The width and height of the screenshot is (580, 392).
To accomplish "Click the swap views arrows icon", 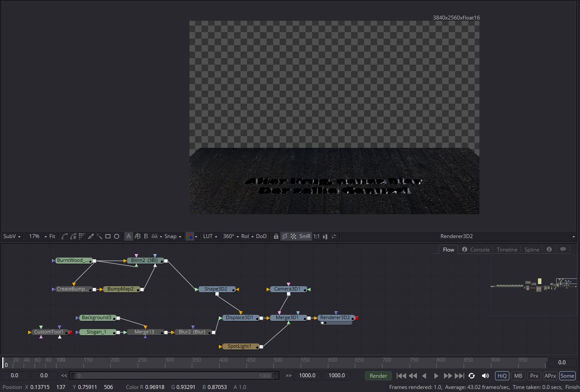I will (334, 236).
